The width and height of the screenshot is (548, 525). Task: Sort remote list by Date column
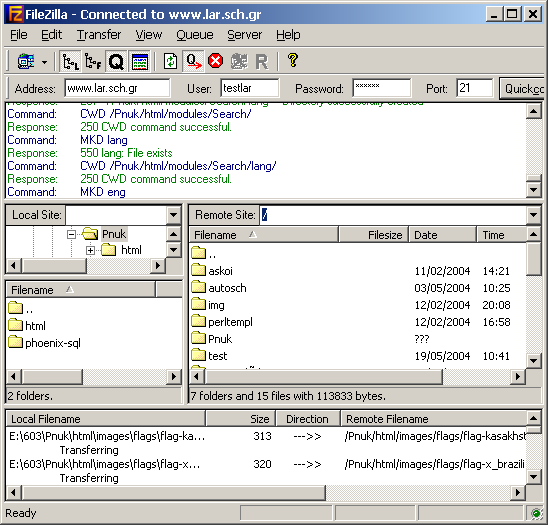443,235
